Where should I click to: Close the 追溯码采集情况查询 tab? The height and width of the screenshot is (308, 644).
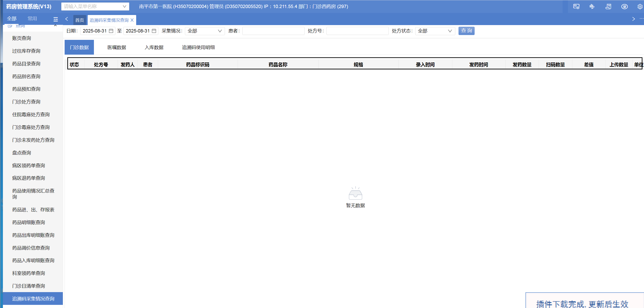click(x=132, y=20)
